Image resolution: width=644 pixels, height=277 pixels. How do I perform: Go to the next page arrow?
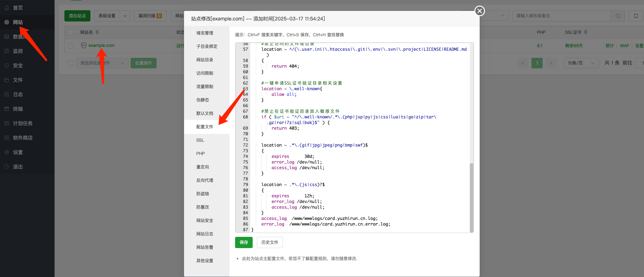[551, 63]
